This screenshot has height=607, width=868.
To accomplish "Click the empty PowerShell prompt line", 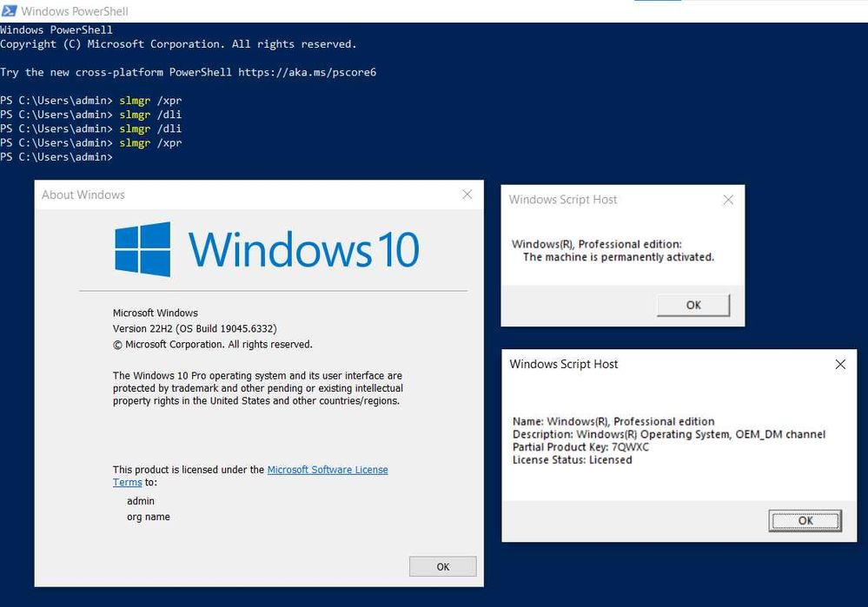I will pos(56,157).
